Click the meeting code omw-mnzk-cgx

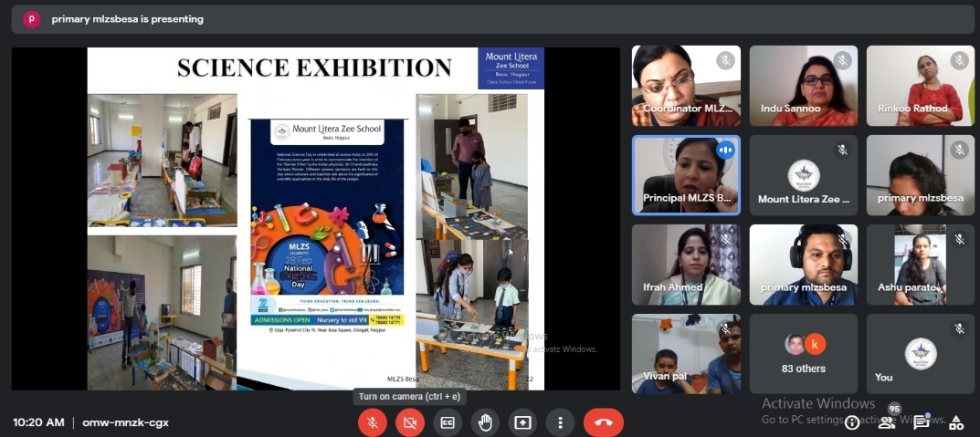(x=126, y=422)
